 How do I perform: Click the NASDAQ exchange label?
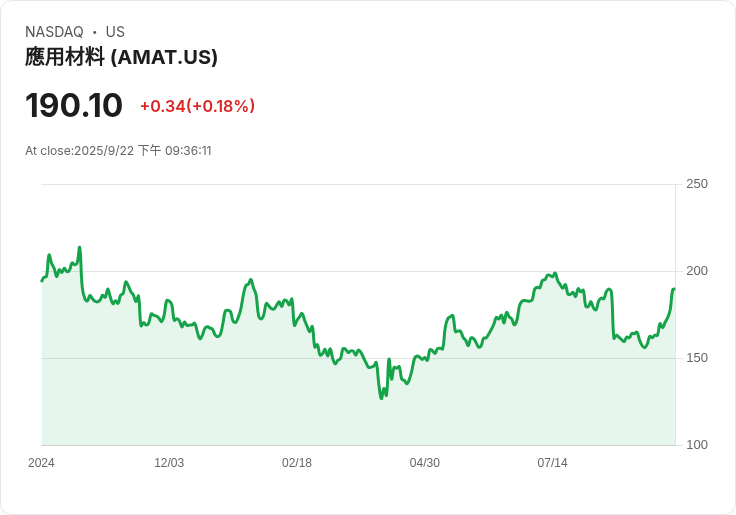click(54, 32)
